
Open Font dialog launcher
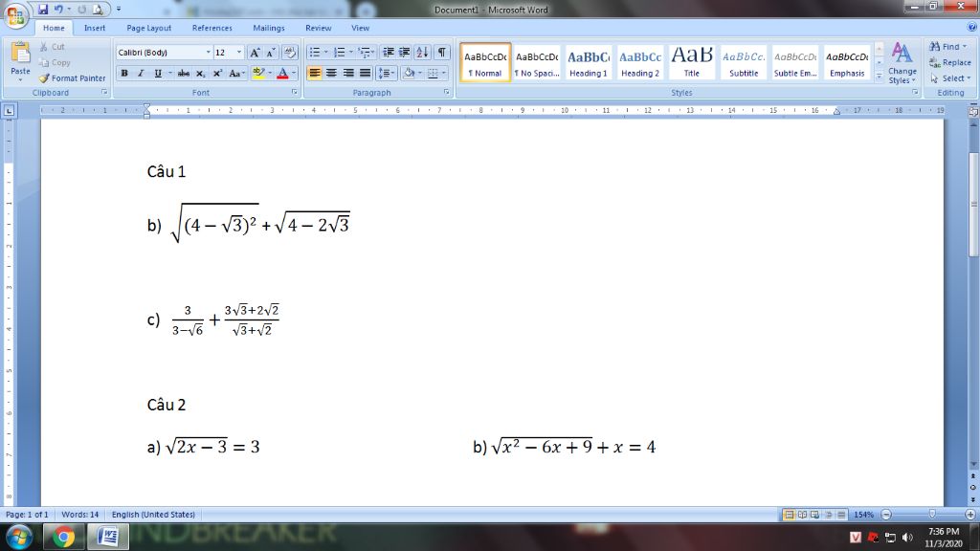(x=295, y=92)
